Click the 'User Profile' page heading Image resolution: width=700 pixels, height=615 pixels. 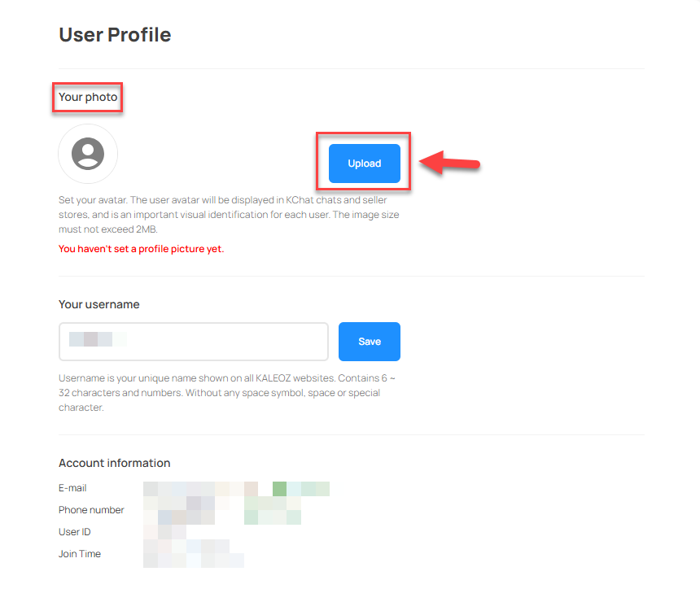coord(116,35)
